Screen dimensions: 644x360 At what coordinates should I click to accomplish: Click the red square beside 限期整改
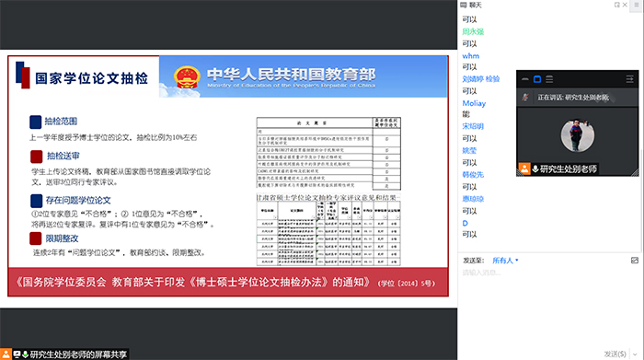click(35, 238)
